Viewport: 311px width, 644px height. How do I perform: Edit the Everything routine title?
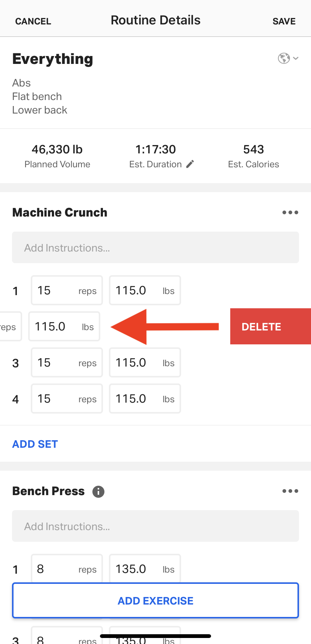pyautogui.click(x=53, y=59)
